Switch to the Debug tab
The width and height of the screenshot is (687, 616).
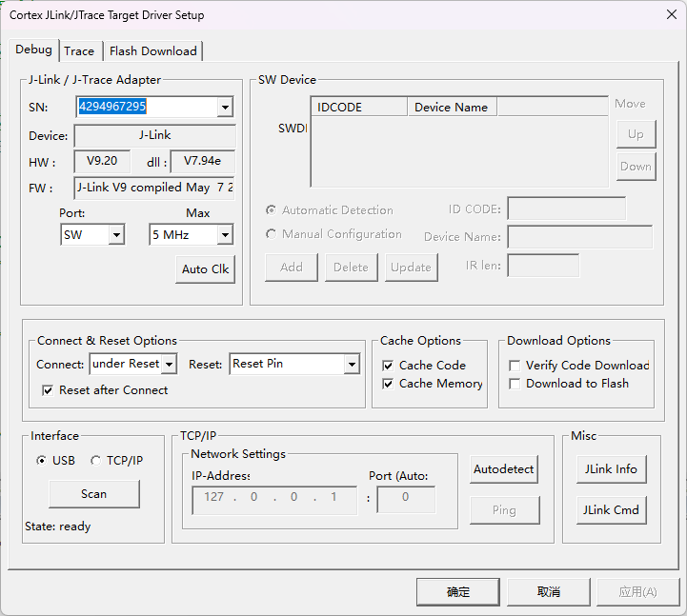(33, 50)
